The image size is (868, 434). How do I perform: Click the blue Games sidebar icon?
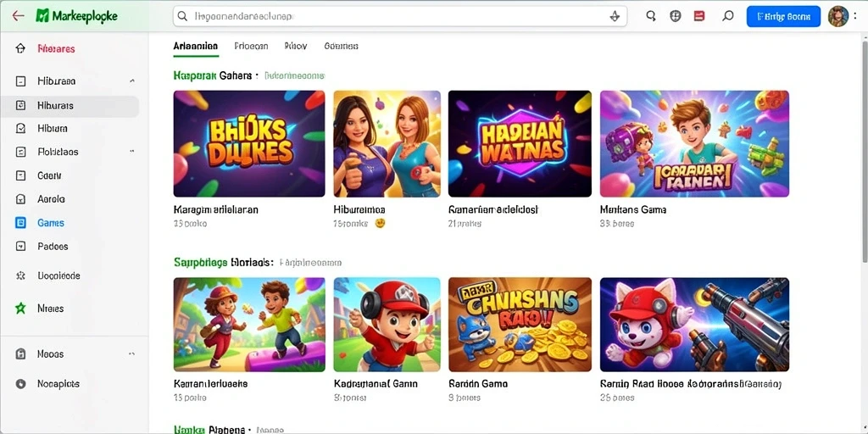point(20,223)
